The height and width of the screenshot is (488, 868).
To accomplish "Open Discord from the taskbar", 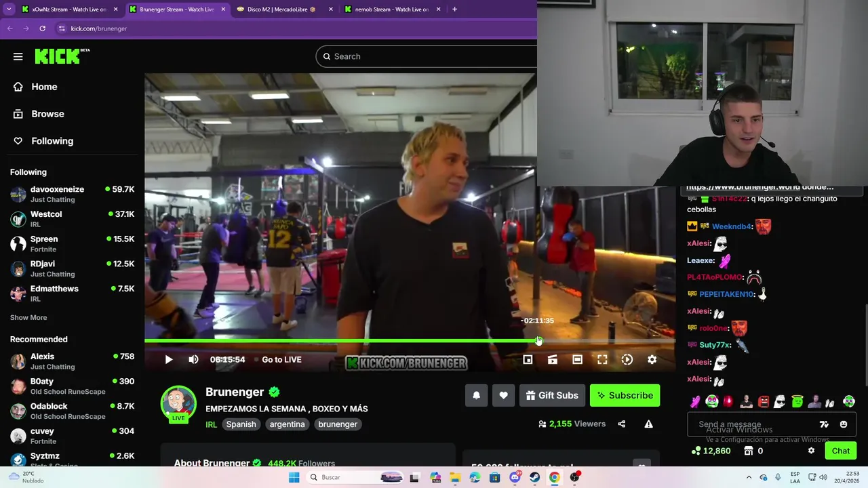I will [515, 477].
